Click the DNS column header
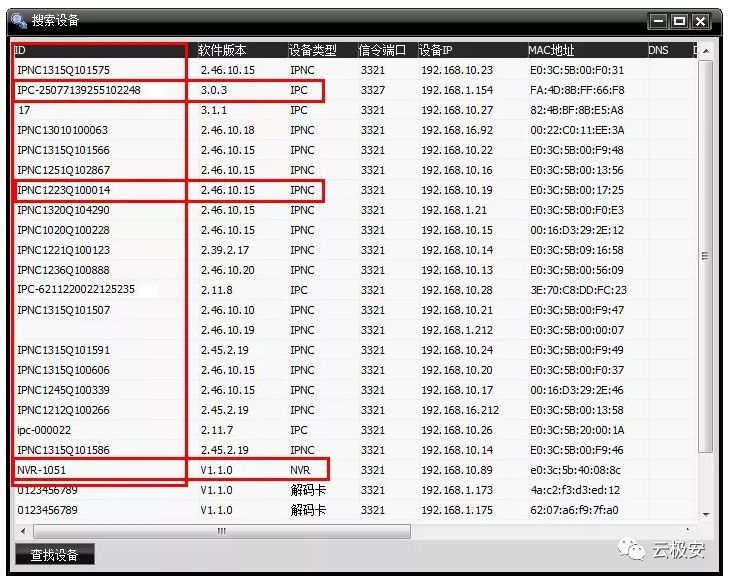The image size is (729, 582). click(670, 50)
